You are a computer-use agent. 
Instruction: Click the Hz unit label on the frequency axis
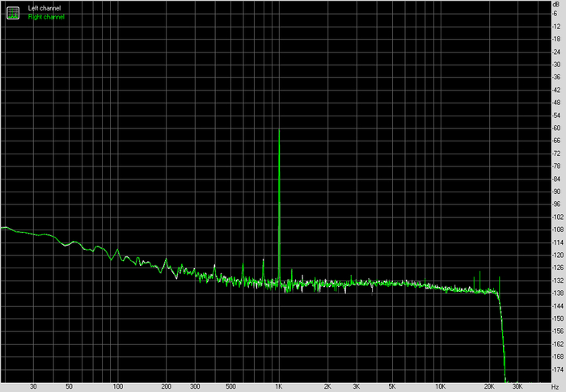pyautogui.click(x=554, y=386)
